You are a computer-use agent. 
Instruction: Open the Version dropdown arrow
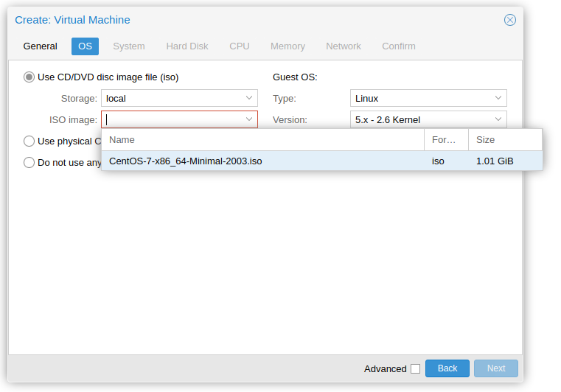(498, 119)
